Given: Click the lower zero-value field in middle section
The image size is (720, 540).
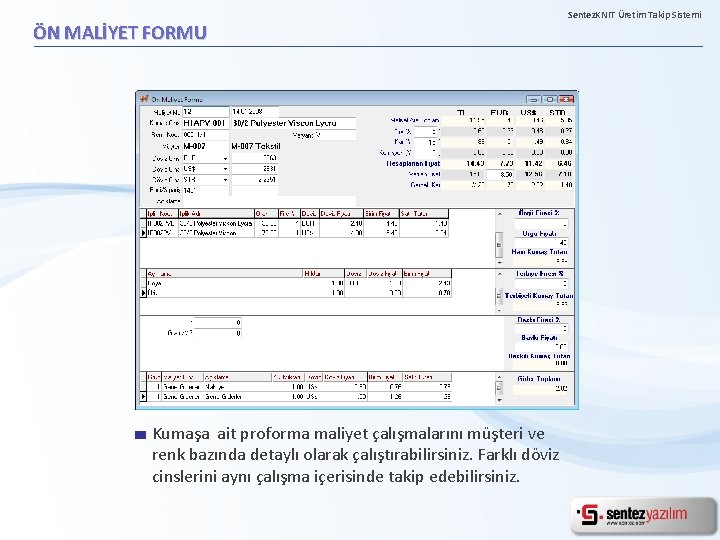Looking at the screenshot, I should click(x=217, y=333).
